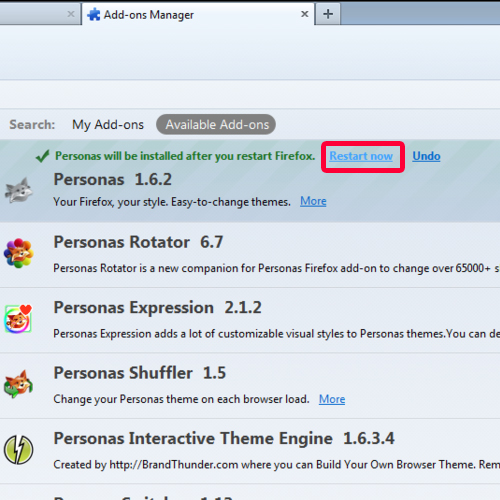Click the Restart now link
This screenshot has width=500, height=500.
361,156
